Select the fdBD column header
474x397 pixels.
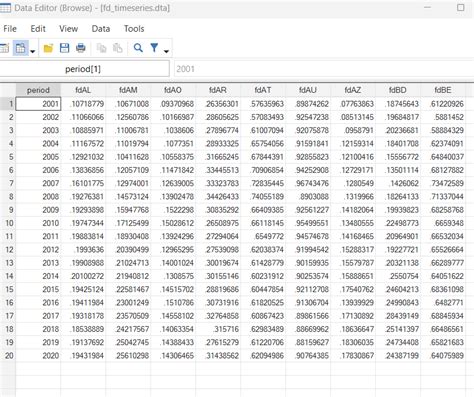coord(398,90)
